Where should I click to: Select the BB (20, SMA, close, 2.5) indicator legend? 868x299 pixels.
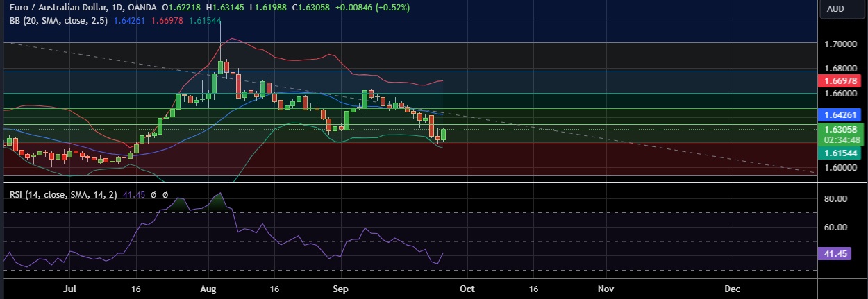pos(58,21)
